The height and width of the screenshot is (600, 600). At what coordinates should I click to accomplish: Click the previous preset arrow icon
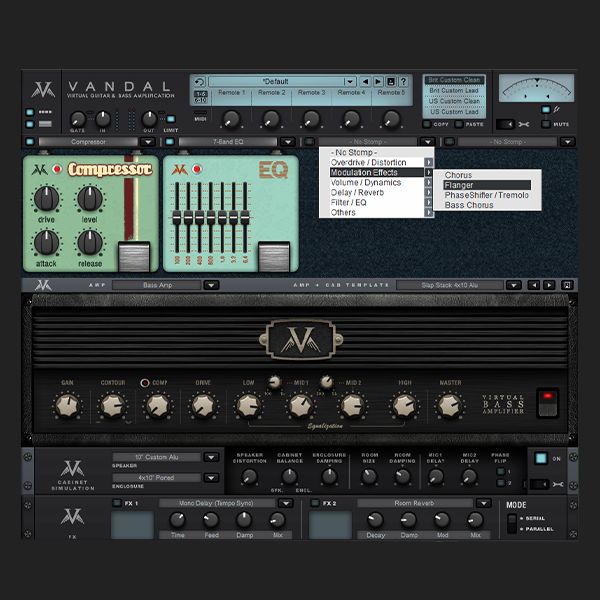365,81
